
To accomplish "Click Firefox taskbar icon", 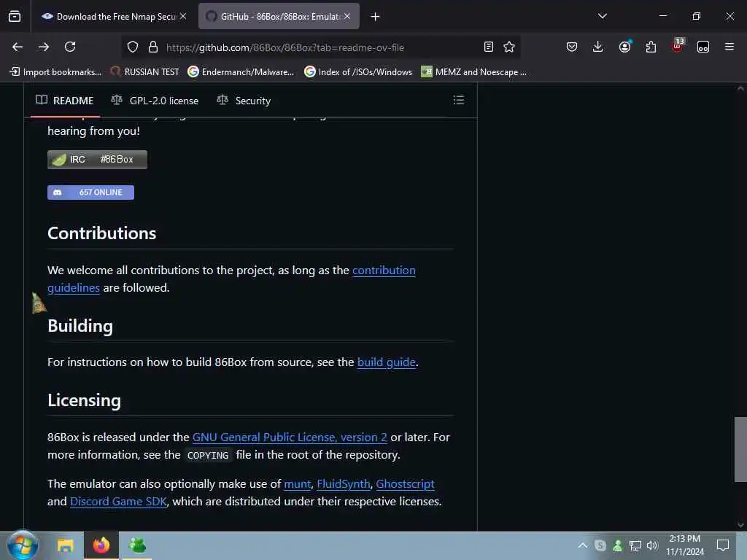I will coord(101,545).
